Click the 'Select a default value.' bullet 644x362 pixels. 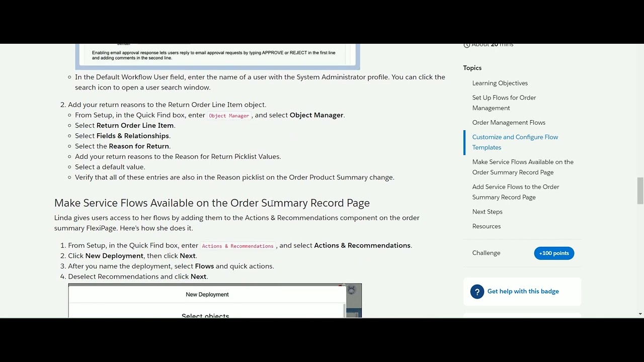click(x=110, y=167)
